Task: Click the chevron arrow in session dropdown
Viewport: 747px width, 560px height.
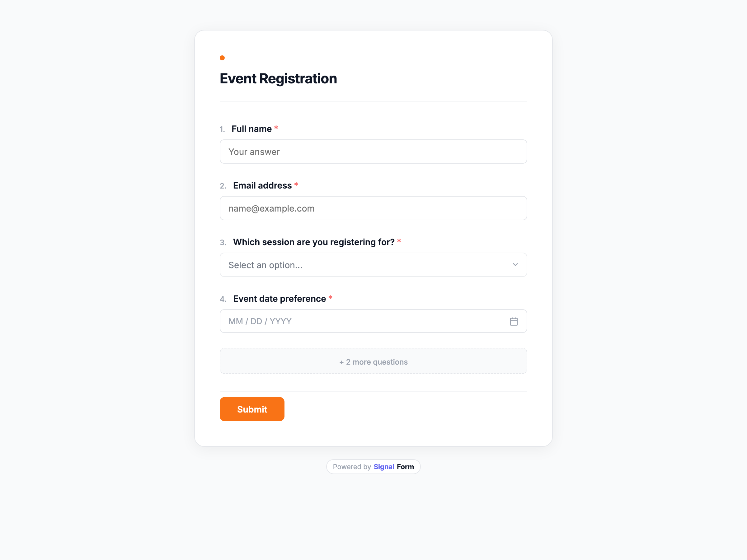Action: pos(515,265)
